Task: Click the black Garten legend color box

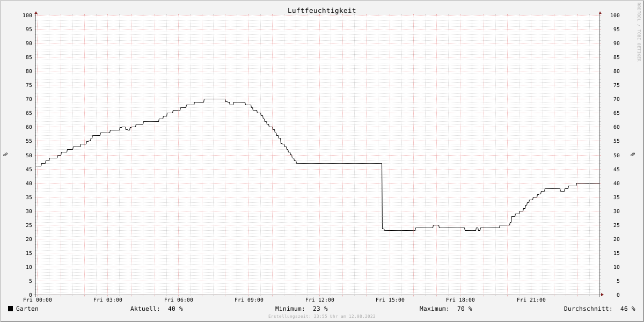Action: point(10,309)
